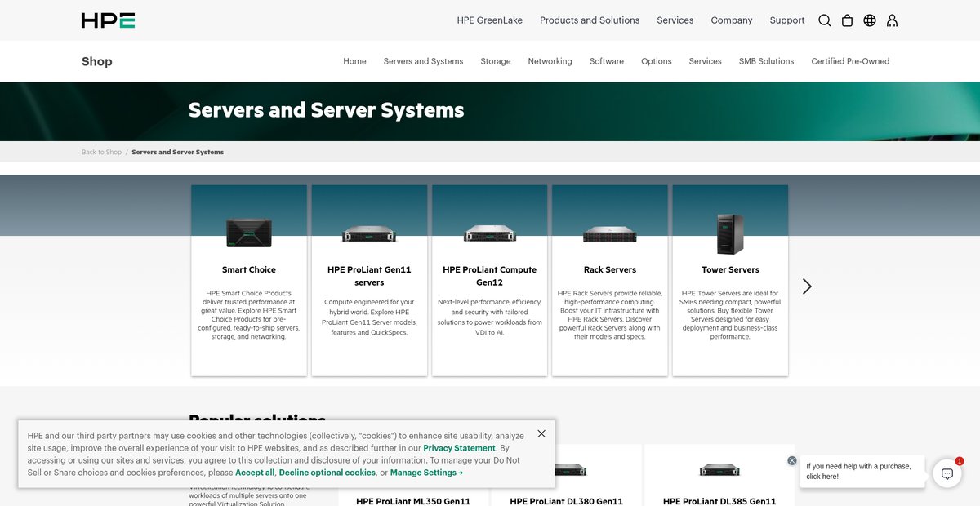Click the Shop heading link
Image resolution: width=980 pixels, height=506 pixels.
point(97,61)
